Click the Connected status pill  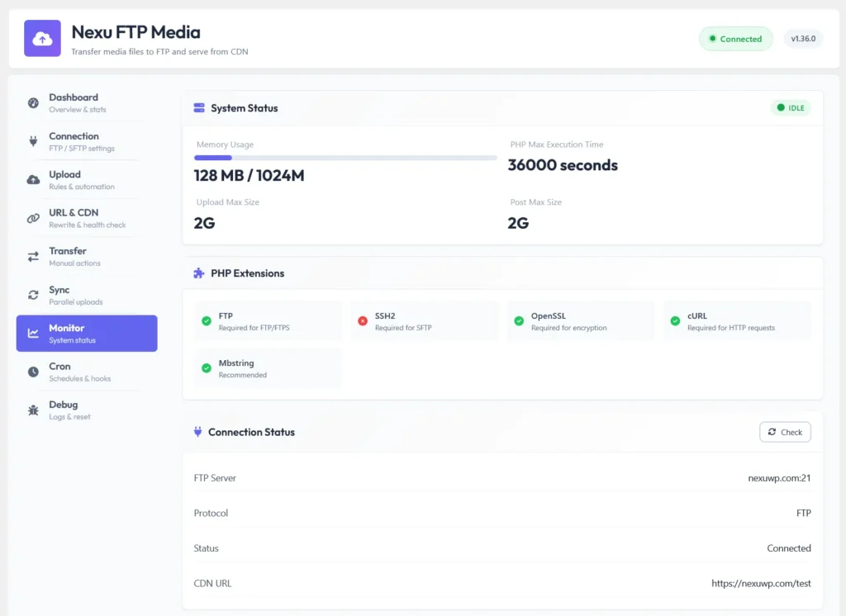pyautogui.click(x=735, y=38)
